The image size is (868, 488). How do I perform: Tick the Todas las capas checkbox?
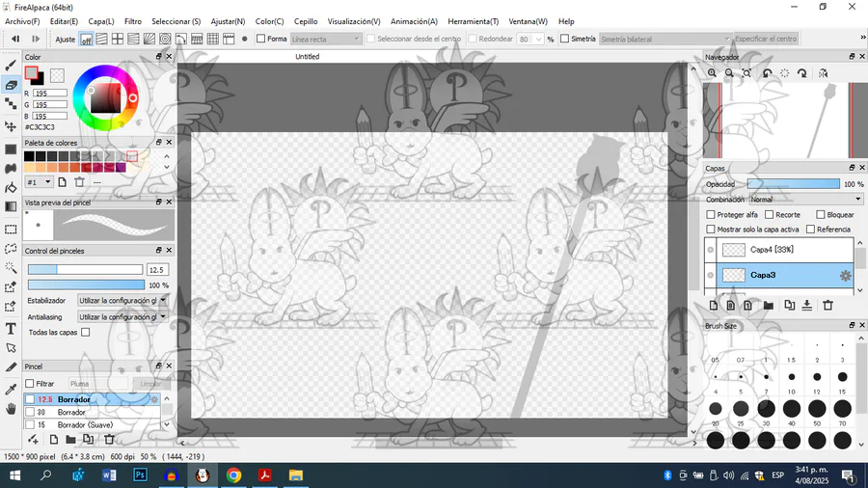[x=85, y=333]
